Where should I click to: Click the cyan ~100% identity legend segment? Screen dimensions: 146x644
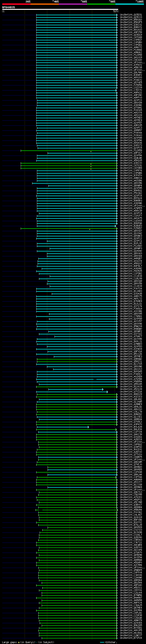coord(130,4)
